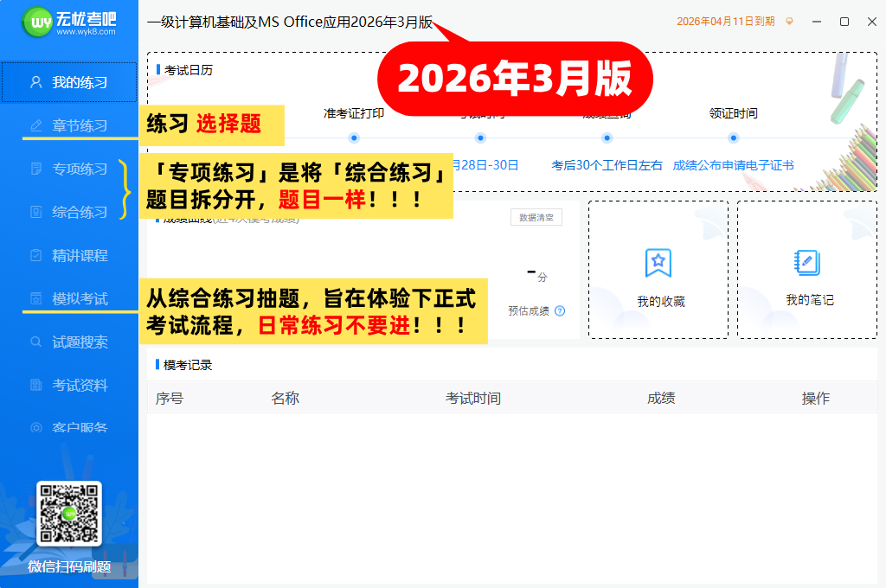Click the WeChat QR code thumbnail
This screenshot has height=588, width=886.
click(68, 514)
